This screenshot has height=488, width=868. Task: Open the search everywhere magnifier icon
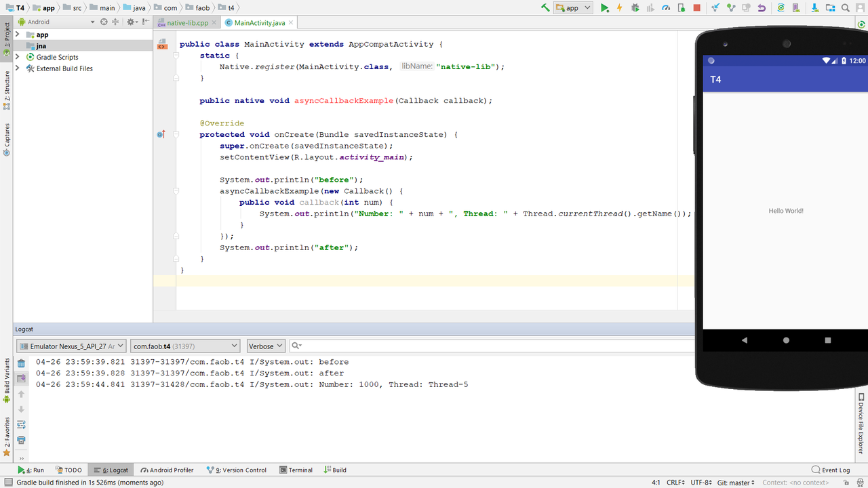(x=845, y=8)
